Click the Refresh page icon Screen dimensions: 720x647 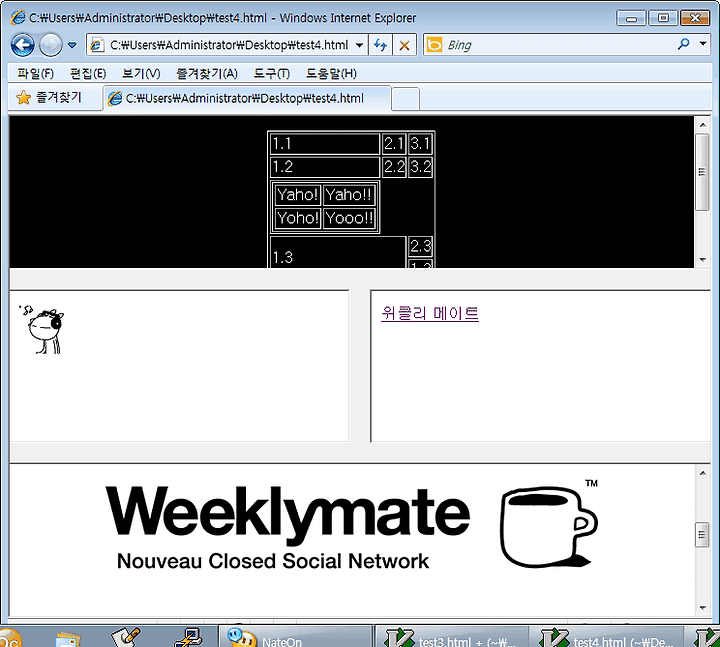click(x=380, y=45)
